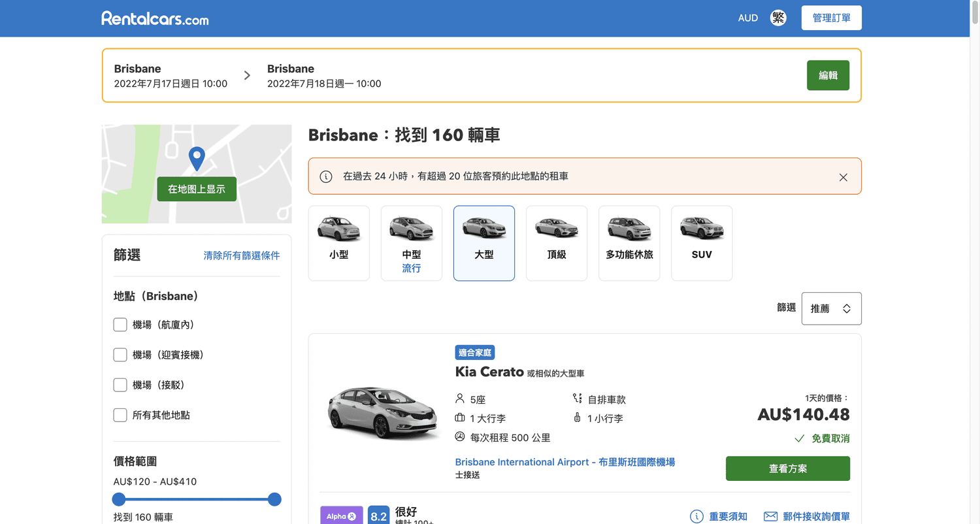Click the 8.2 rating badge
This screenshot has height=524, width=980.
click(x=379, y=516)
